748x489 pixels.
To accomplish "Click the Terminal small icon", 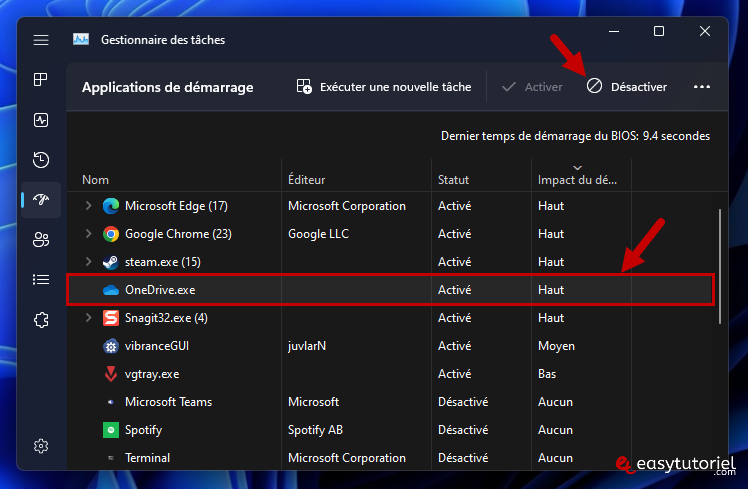I will click(x=111, y=458).
